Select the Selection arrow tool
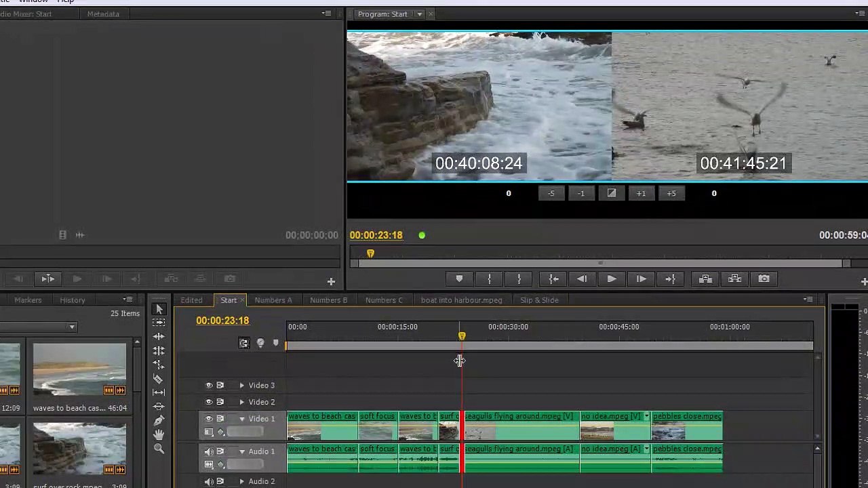The width and height of the screenshot is (868, 488). click(159, 309)
